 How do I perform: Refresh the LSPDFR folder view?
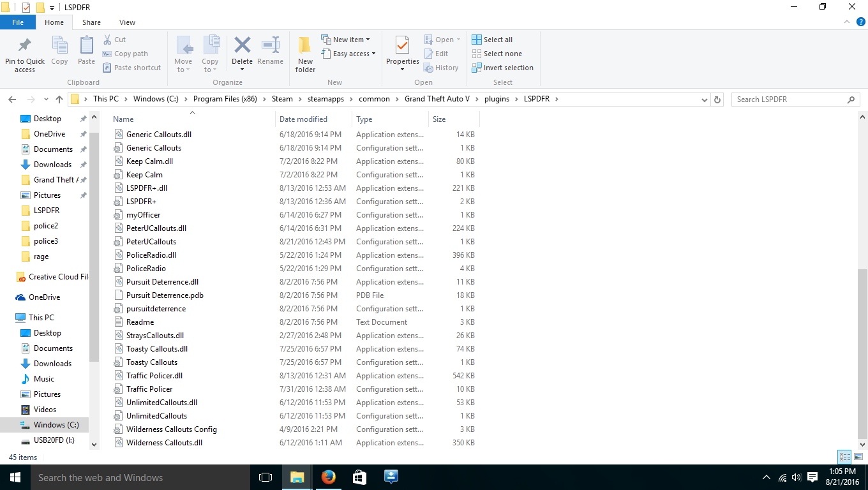click(717, 100)
